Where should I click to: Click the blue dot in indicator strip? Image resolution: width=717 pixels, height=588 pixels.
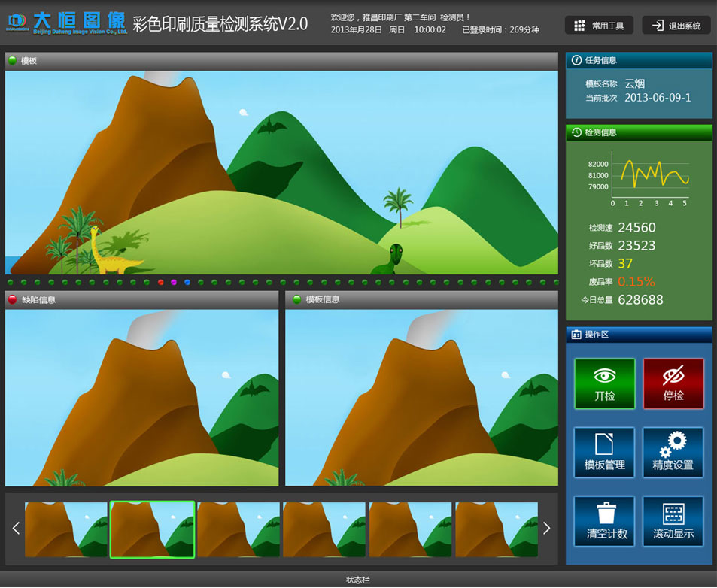[187, 283]
